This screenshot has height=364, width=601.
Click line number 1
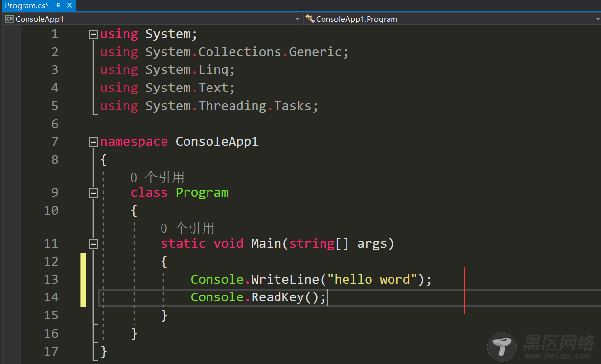tap(54, 34)
